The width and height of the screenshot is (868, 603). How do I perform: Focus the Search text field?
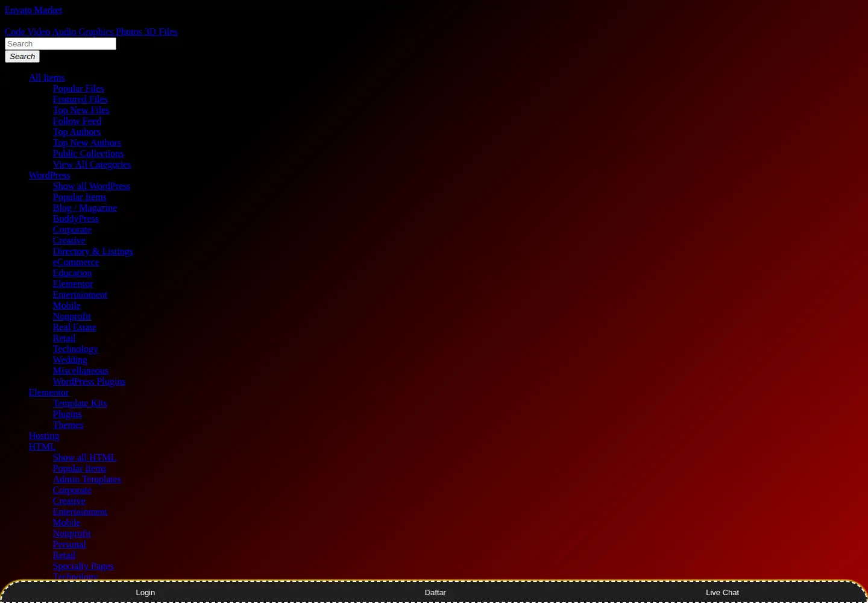tap(60, 43)
